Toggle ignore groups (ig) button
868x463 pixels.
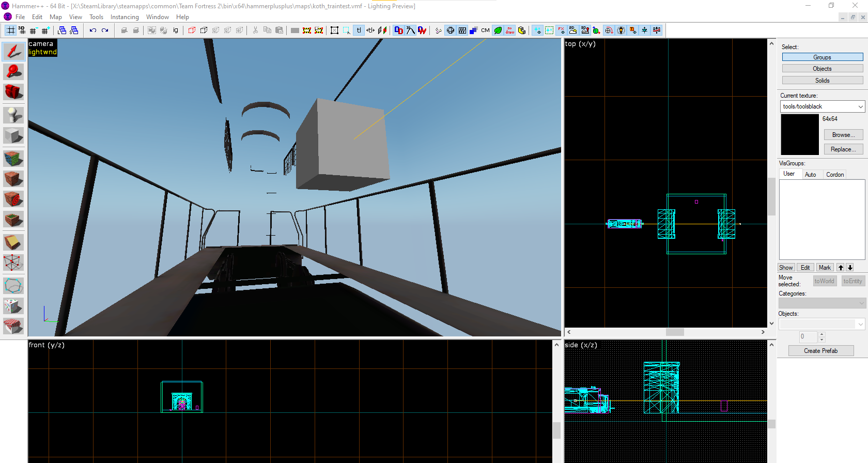click(x=176, y=30)
